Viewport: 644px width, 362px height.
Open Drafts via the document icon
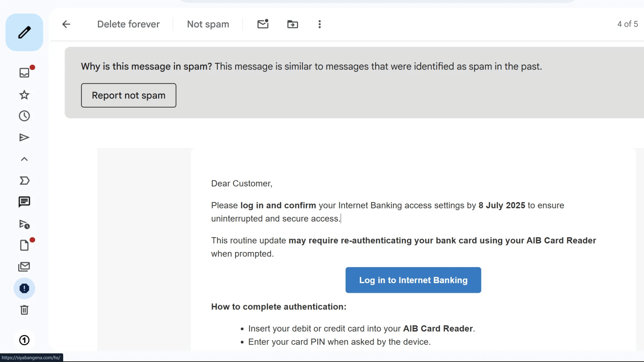24,245
